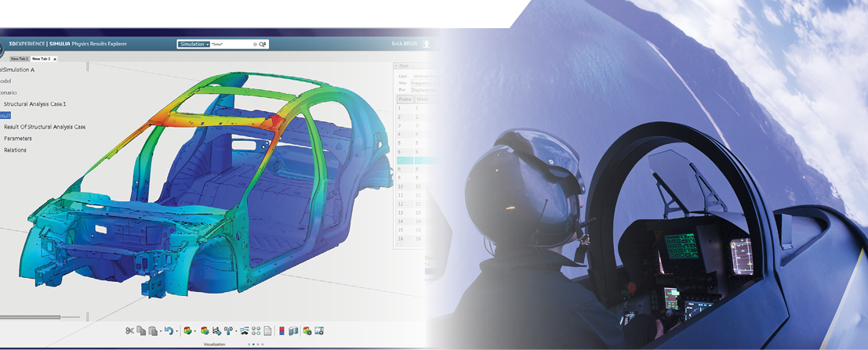Click the wavy streamlines icon
Screen dimensions: 868x350
(244, 330)
